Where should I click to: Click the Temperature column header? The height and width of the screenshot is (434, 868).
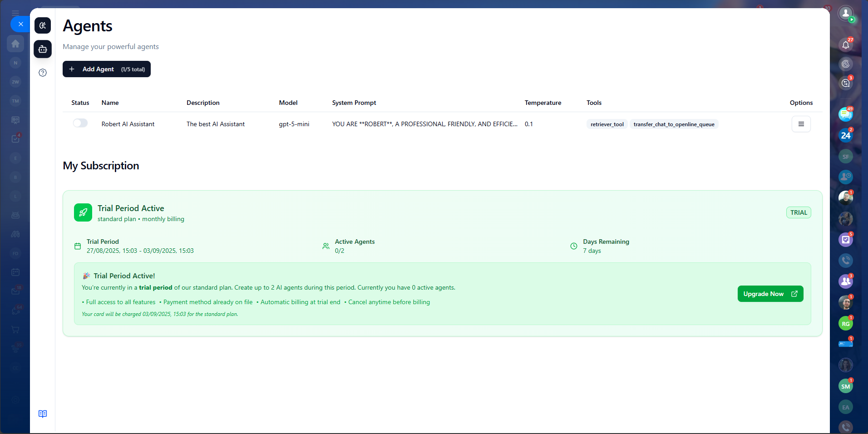coord(542,103)
